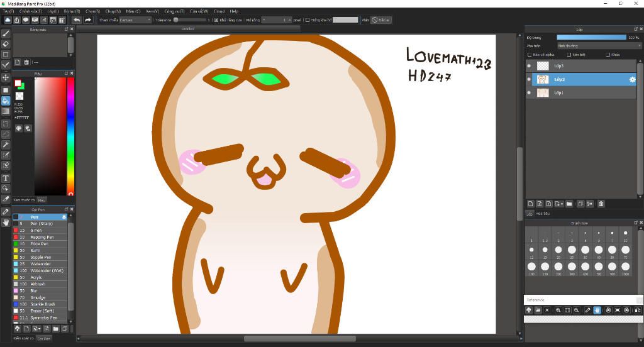Select the Sparkle Brush
The height and width of the screenshot is (347, 644).
tap(40, 304)
